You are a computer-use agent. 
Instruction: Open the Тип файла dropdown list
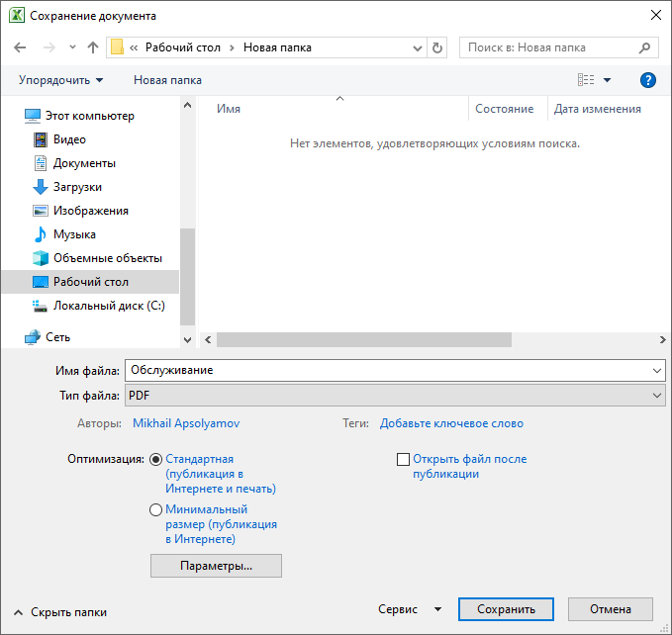[x=394, y=396]
